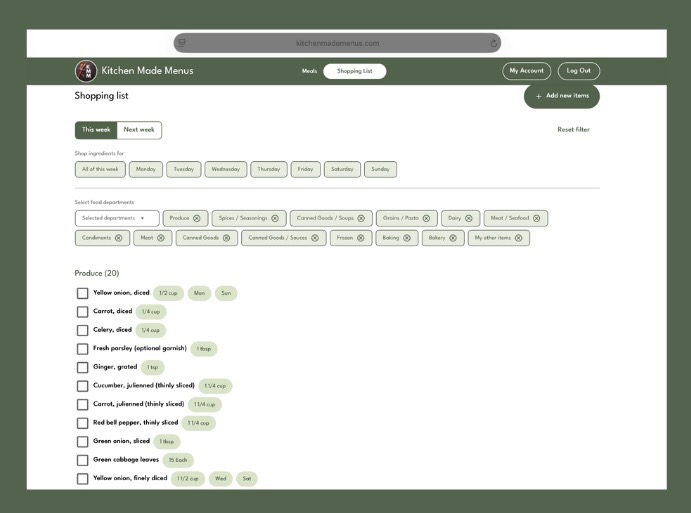Reload page using browser refresh icon
Viewport: 691px width, 513px height.
click(x=494, y=43)
